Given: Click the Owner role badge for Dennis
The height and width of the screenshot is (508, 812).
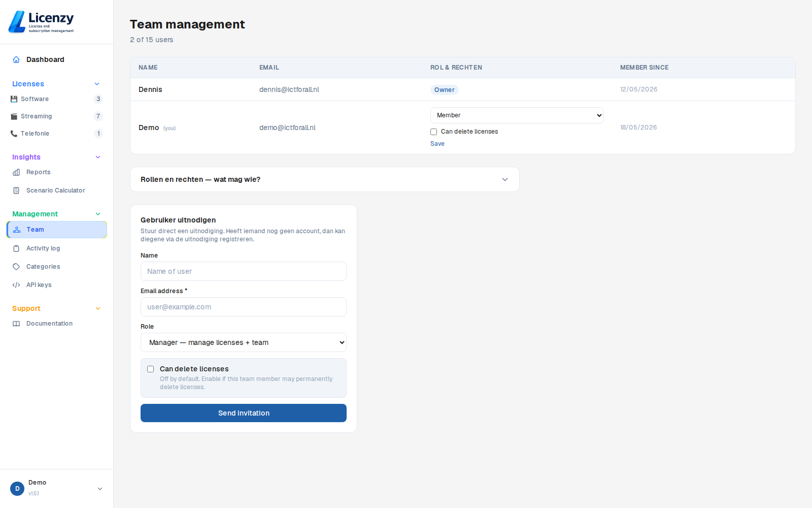Looking at the screenshot, I should tap(445, 90).
